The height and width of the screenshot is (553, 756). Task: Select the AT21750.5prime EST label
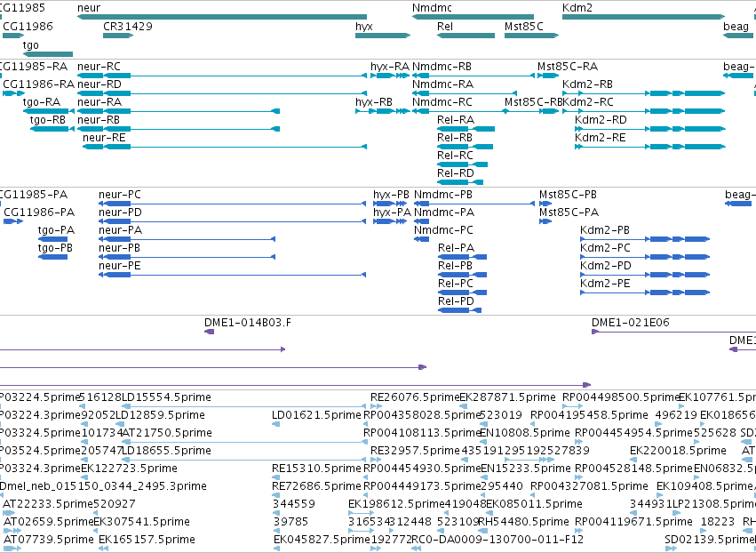167,433
